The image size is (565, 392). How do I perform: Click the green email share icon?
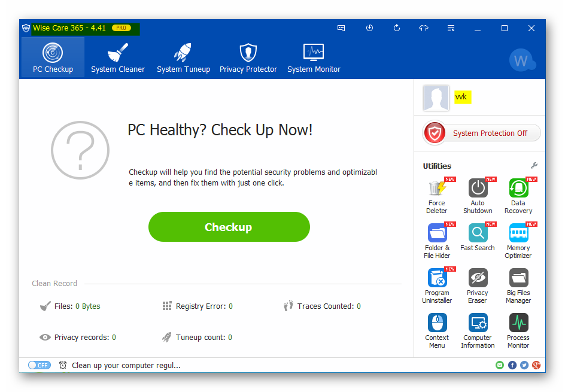(x=500, y=365)
